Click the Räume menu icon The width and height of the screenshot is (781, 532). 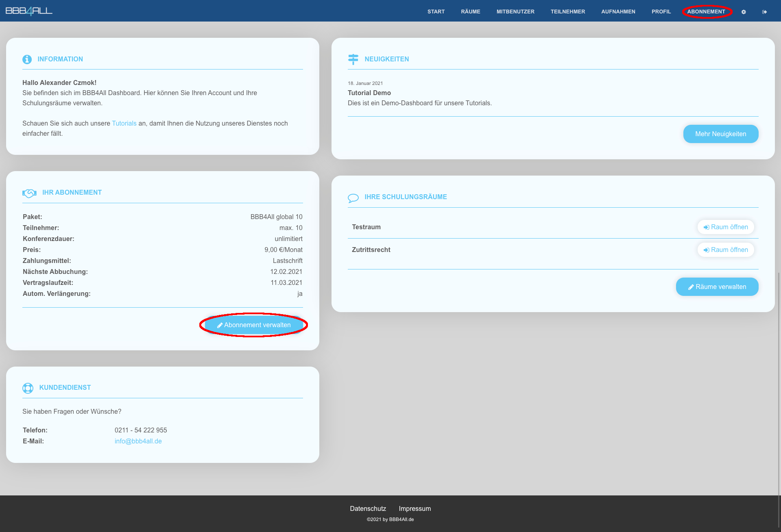471,11
